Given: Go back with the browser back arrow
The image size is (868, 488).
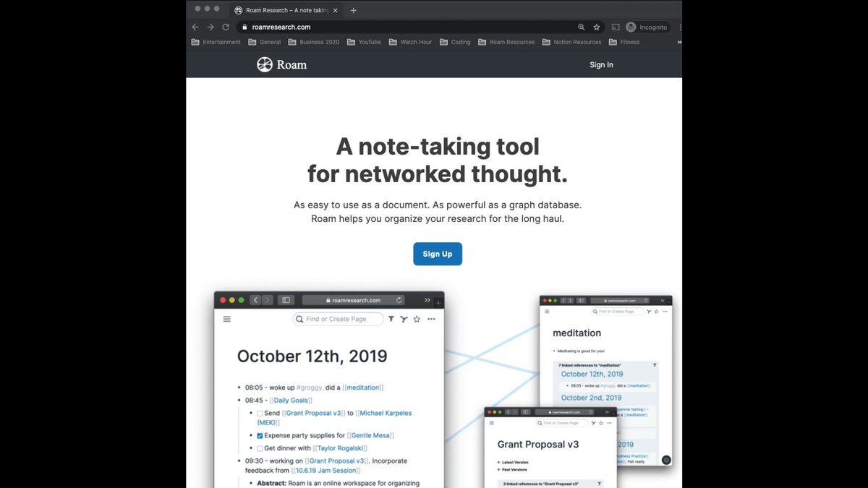Looking at the screenshot, I should tap(195, 27).
